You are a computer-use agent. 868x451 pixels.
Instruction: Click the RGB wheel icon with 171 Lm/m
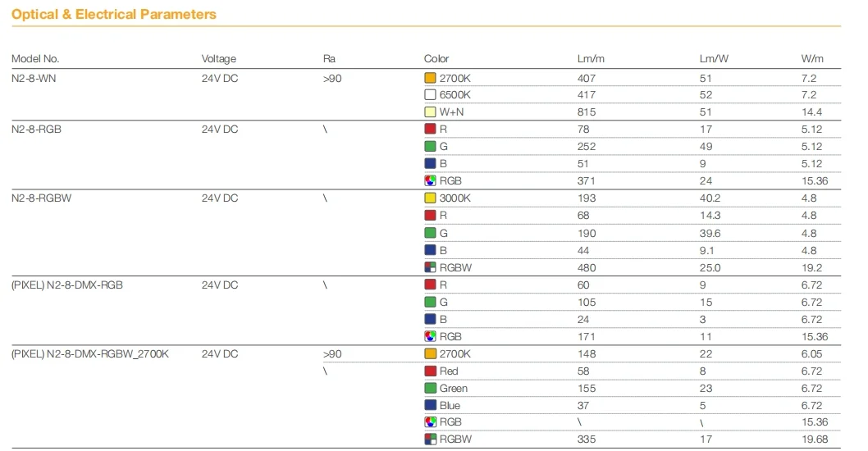pos(430,336)
